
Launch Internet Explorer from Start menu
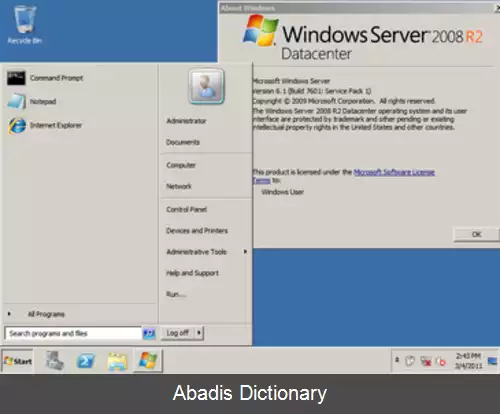click(x=45, y=125)
